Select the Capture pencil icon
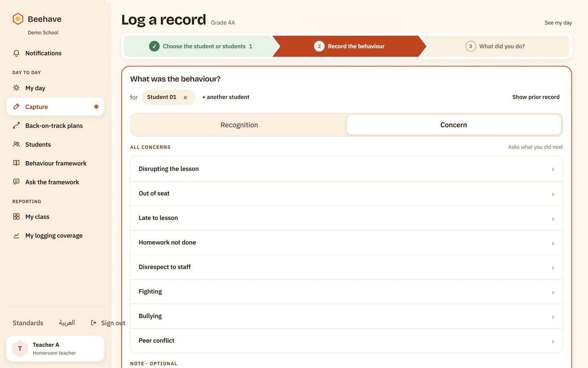The image size is (588, 368). [16, 107]
